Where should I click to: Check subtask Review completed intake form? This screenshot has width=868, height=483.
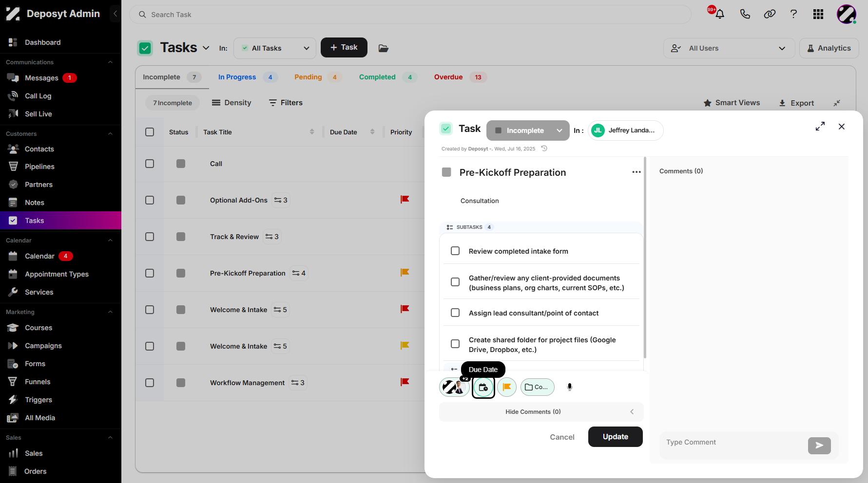click(455, 251)
